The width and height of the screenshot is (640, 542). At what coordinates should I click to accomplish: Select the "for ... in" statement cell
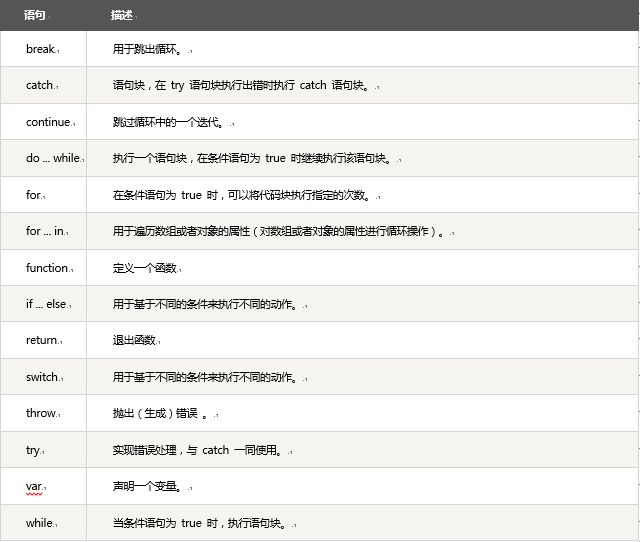[46, 232]
